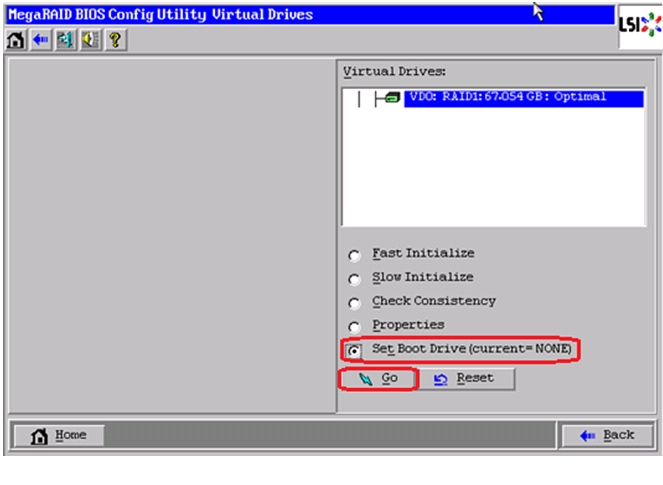663x485 pixels.
Task: Click the Virtual Drives: label
Action: (394, 71)
